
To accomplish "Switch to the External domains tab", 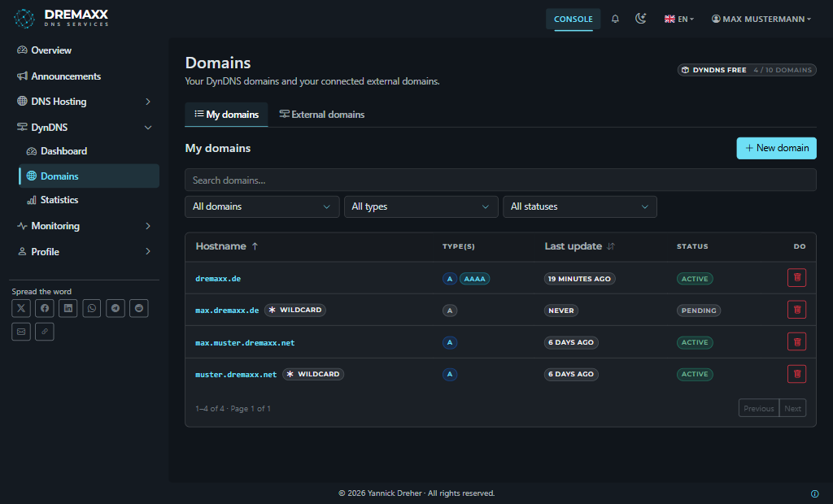I will pos(322,114).
